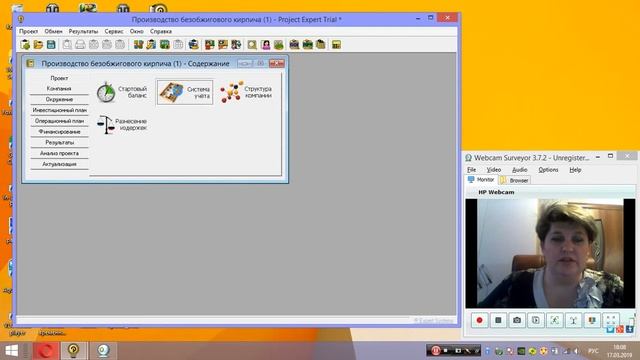
Task: Select the Анализ проекта section tab
Action: [59, 153]
